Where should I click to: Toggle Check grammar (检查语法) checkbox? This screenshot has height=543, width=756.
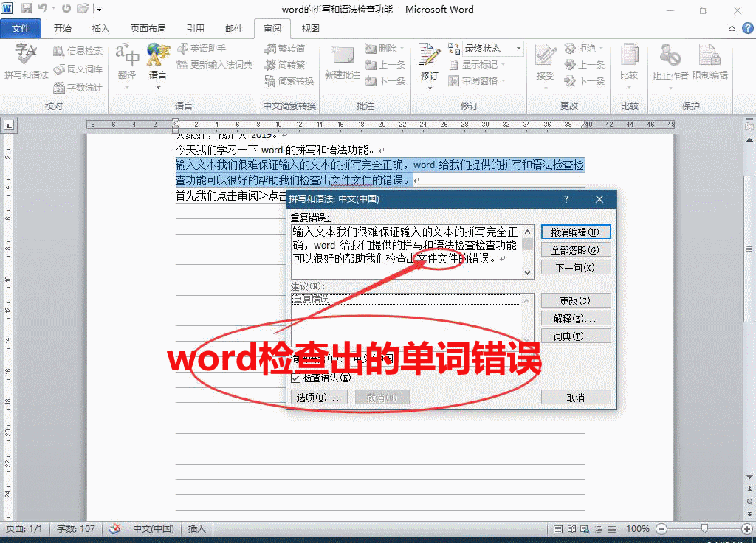296,378
